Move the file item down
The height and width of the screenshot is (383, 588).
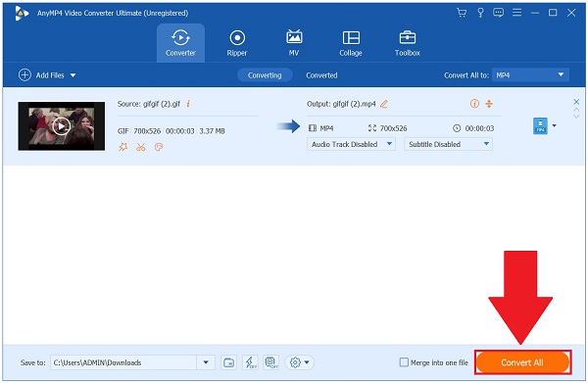coord(576,117)
